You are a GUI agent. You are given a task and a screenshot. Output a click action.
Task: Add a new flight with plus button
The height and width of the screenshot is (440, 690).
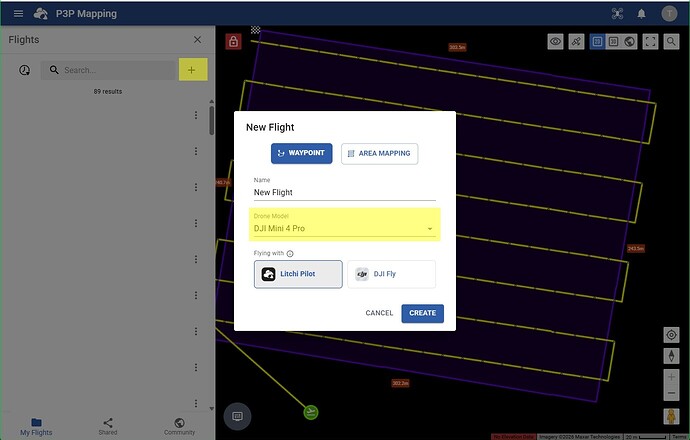pyautogui.click(x=193, y=70)
